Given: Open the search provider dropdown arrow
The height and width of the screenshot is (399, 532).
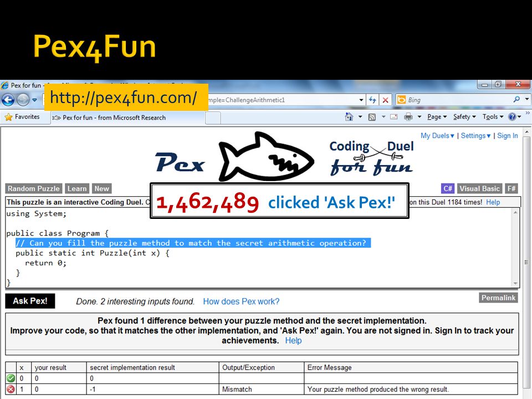Looking at the screenshot, I should [526, 99].
